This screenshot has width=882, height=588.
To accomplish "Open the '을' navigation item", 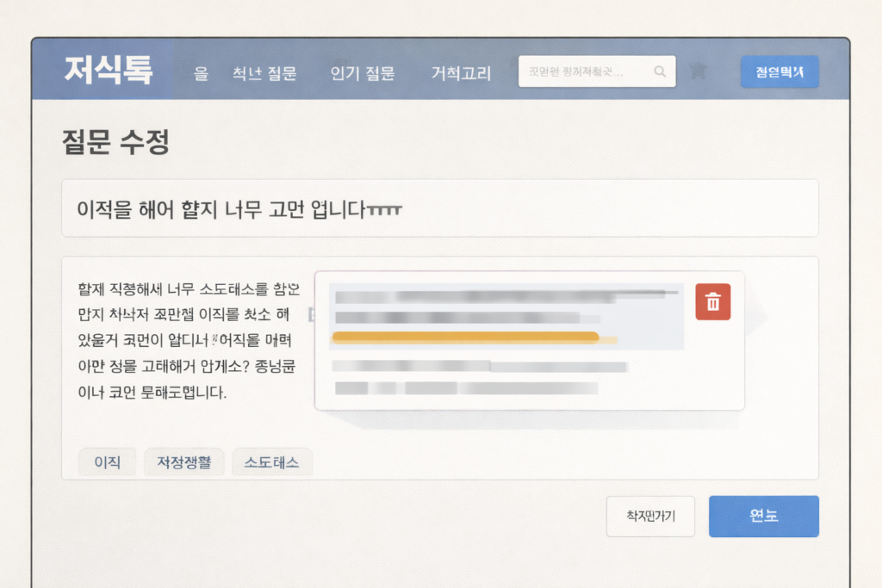I will coord(201,73).
